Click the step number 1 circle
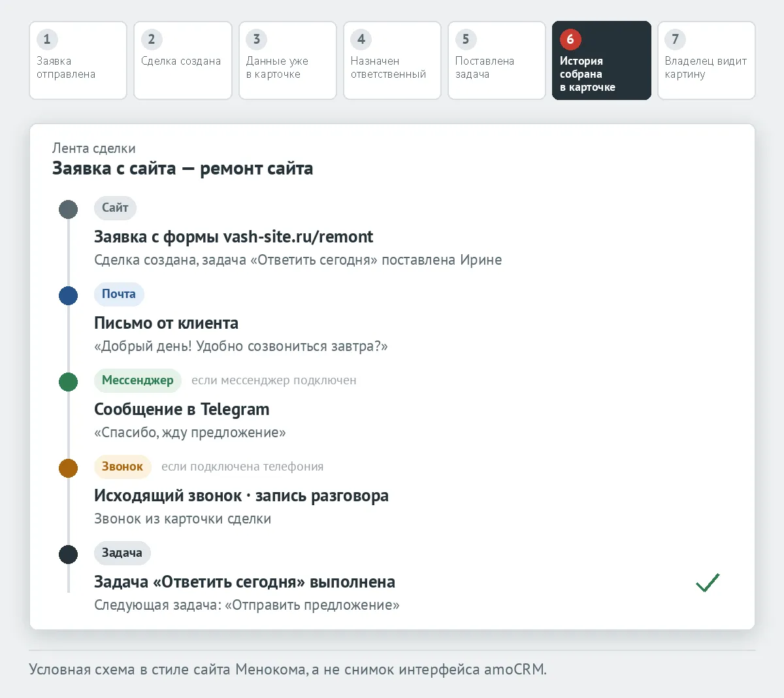Viewport: 784px width, 698px height. [x=47, y=39]
